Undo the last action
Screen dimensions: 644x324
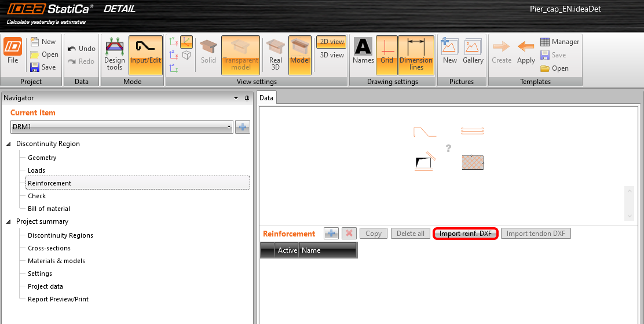81,49
